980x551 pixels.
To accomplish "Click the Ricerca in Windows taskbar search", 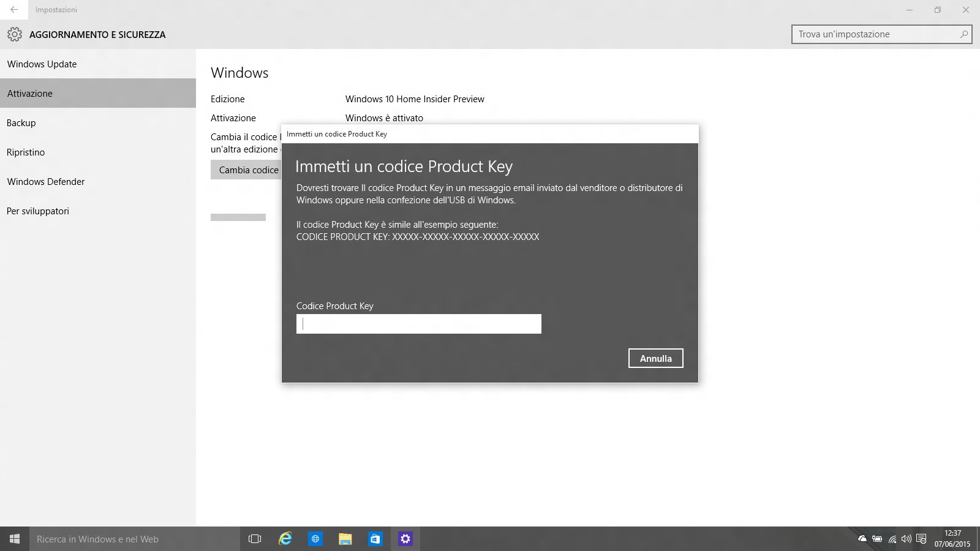I will 135,539.
